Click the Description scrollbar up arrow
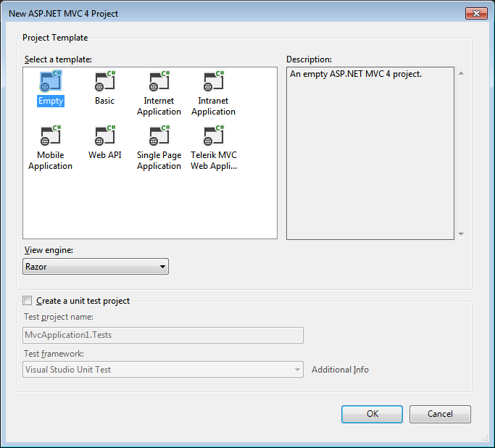495x448 pixels. tap(461, 73)
